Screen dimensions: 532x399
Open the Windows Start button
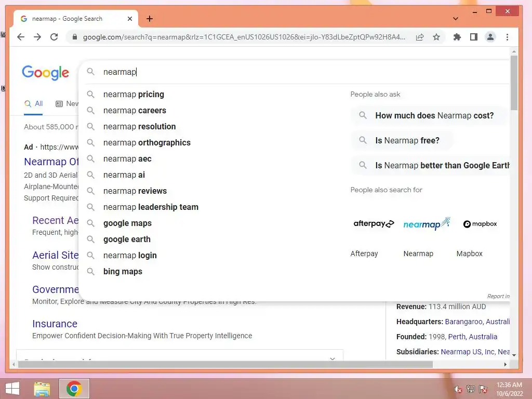12,389
